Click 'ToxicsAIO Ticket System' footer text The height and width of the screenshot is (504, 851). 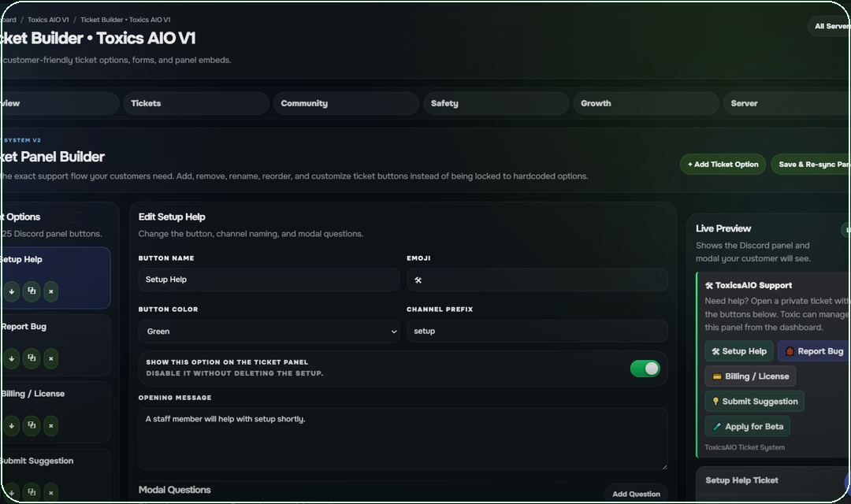click(x=745, y=447)
